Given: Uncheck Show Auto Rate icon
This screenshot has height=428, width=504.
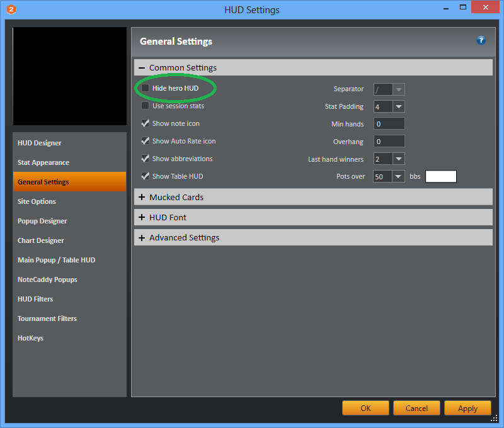Looking at the screenshot, I should pyautogui.click(x=146, y=141).
